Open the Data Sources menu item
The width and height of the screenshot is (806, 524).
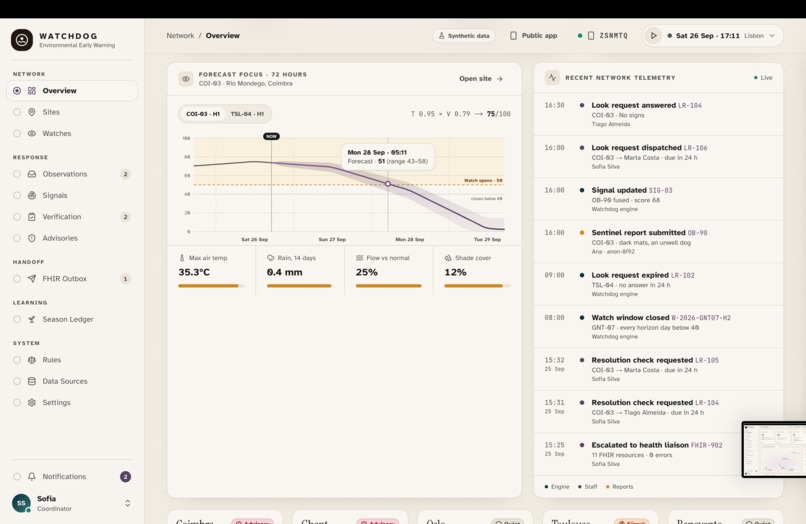[72, 381]
